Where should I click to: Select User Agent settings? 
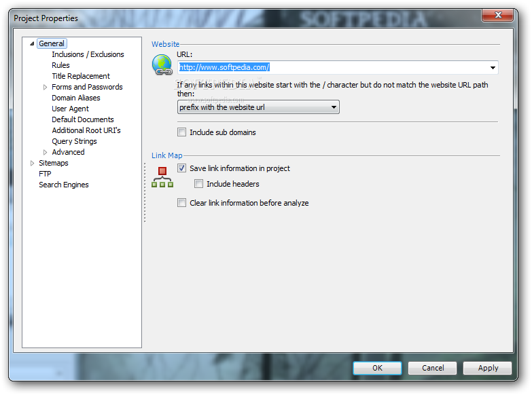(70, 109)
